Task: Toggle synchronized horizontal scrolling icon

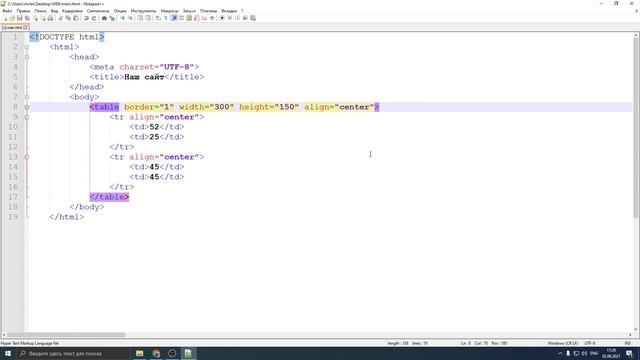Action: point(148,18)
